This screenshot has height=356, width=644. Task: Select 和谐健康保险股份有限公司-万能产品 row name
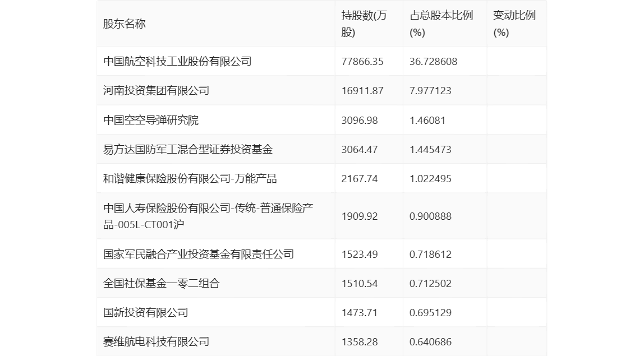pos(190,178)
